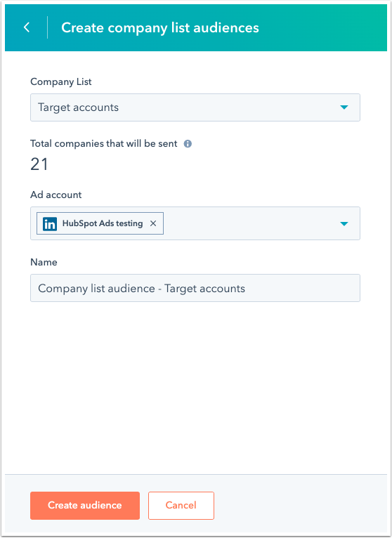
Task: Click the Total companies that will be sent label
Action: point(104,143)
